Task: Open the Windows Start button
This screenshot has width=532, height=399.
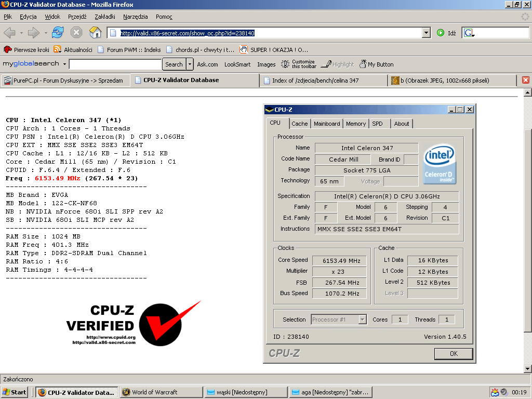Action: [x=14, y=392]
